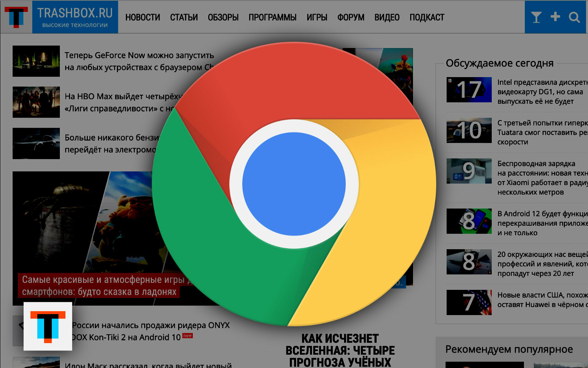588x368 pixels.
Task: Click the GeForce Now article thumbnail
Action: coord(36,61)
